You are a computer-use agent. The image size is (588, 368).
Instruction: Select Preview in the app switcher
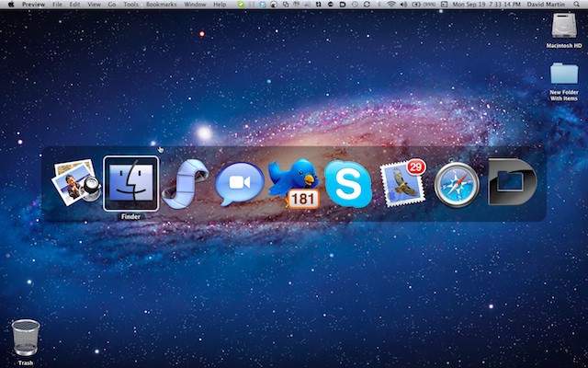tap(76, 182)
